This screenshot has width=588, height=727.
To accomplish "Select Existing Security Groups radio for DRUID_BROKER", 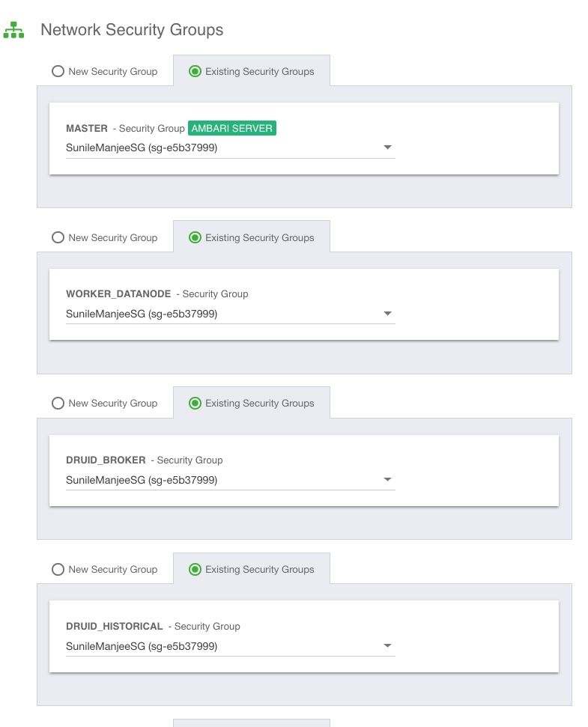I will coord(196,404).
